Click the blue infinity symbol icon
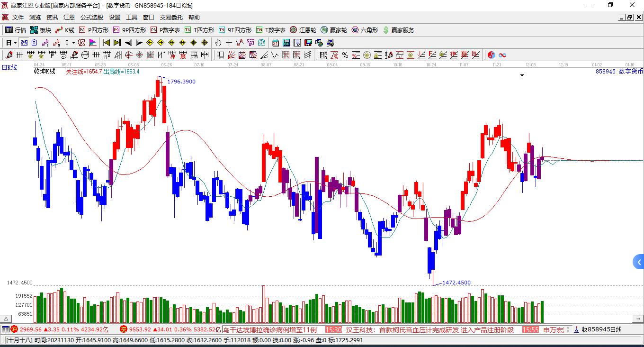 click(502, 55)
